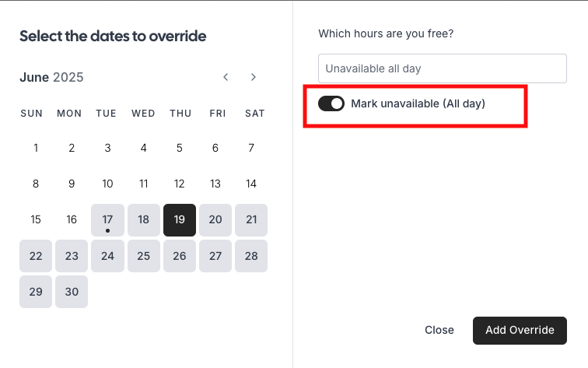Image resolution: width=588 pixels, height=368 pixels.
Task: Close the override dialog
Action: (439, 330)
